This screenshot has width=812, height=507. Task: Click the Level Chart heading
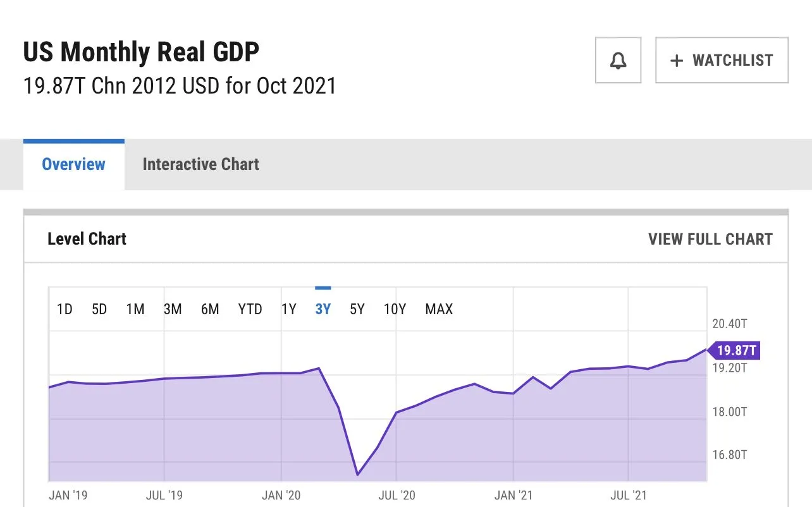coord(87,240)
